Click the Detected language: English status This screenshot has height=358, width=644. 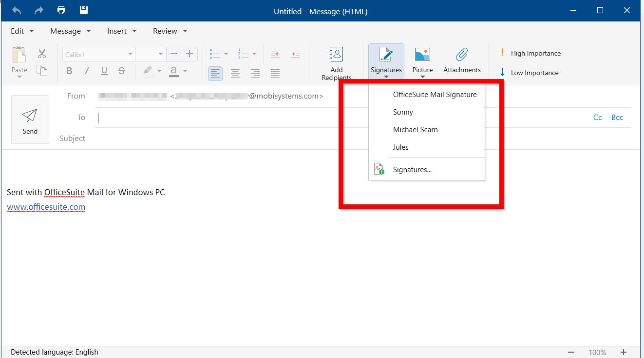point(55,352)
